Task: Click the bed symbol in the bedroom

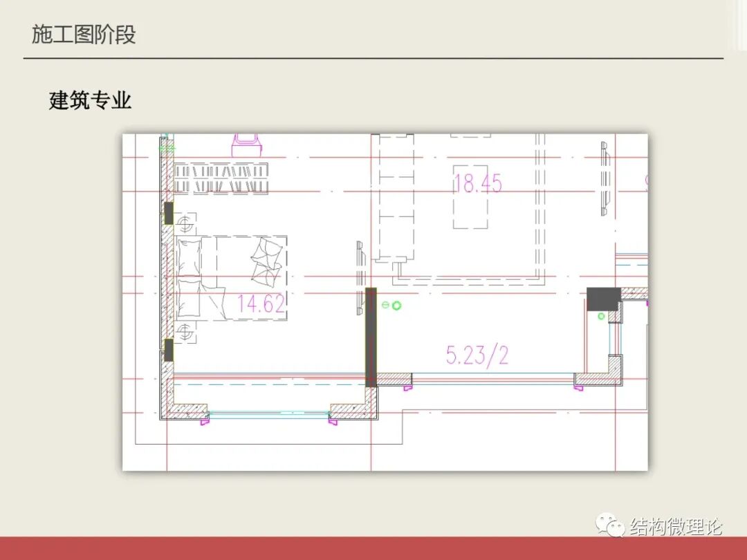Action: 232,278
